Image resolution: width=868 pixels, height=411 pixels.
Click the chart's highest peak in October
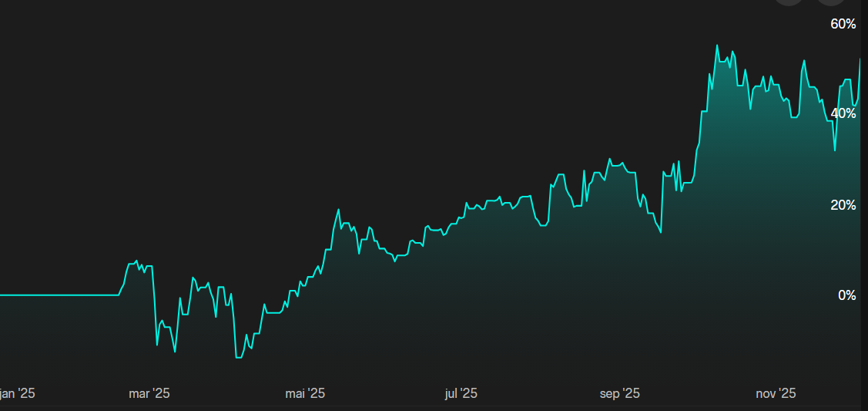(717, 45)
